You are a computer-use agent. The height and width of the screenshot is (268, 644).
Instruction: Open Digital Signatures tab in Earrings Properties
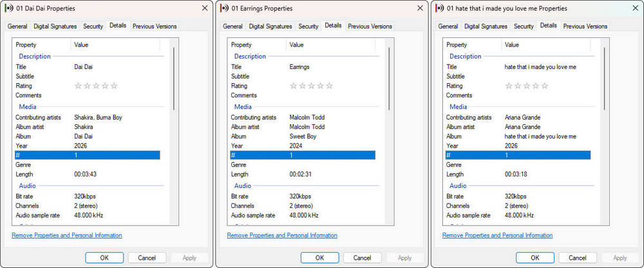point(270,26)
